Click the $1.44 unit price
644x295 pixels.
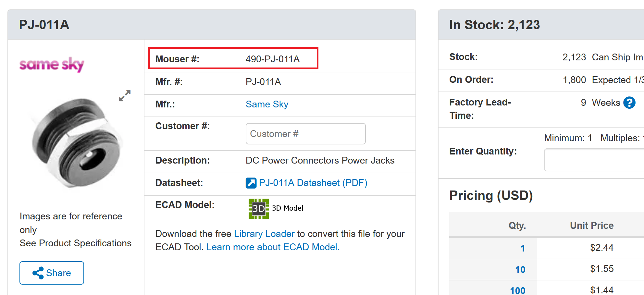[601, 290]
